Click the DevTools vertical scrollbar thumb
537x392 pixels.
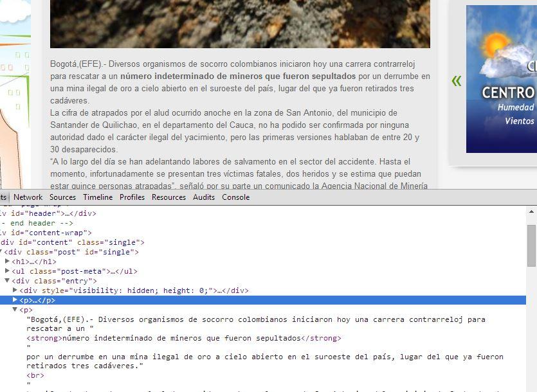tap(531, 245)
